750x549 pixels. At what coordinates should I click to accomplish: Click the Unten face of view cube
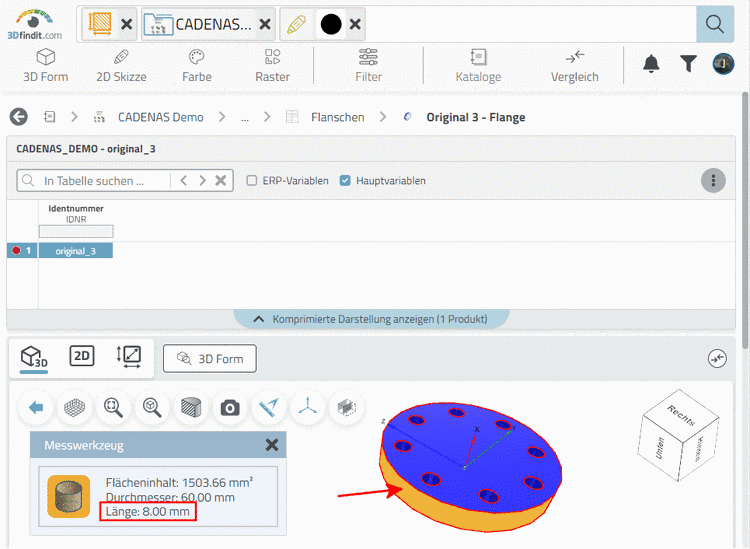660,448
